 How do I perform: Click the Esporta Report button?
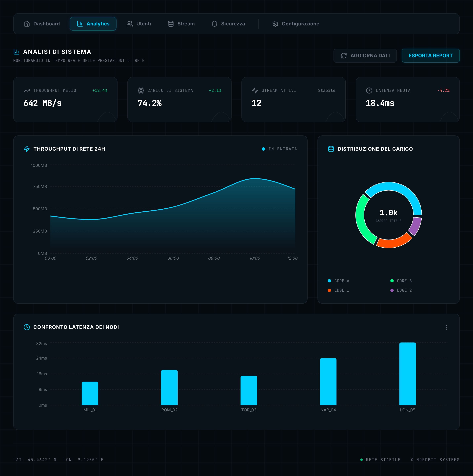[430, 56]
